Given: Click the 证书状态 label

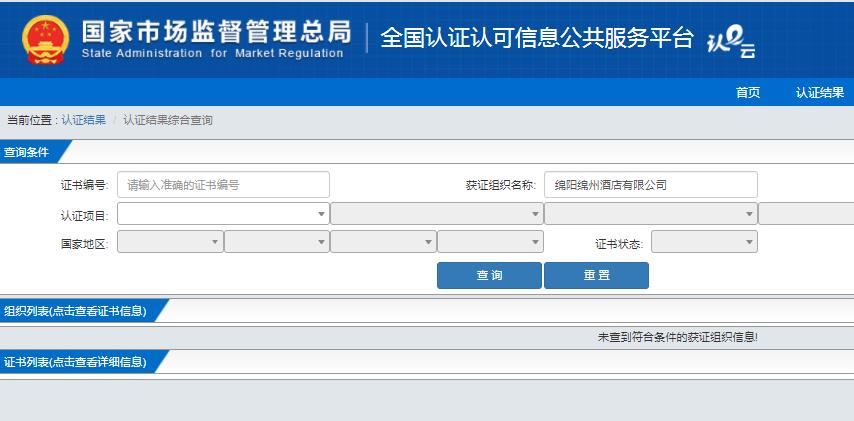Looking at the screenshot, I should point(619,244).
